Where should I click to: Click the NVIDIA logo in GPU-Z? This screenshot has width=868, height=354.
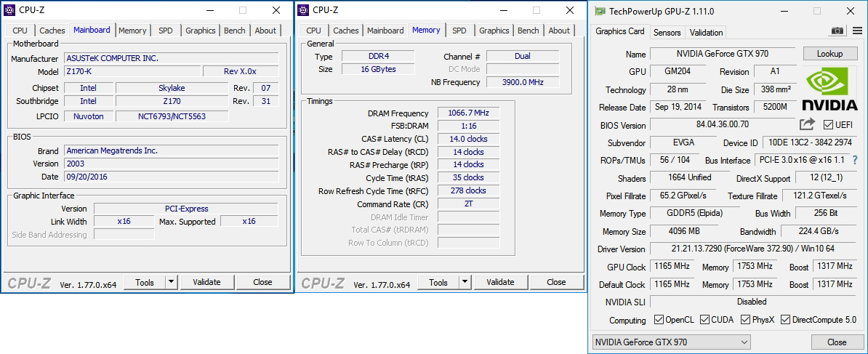(x=829, y=89)
